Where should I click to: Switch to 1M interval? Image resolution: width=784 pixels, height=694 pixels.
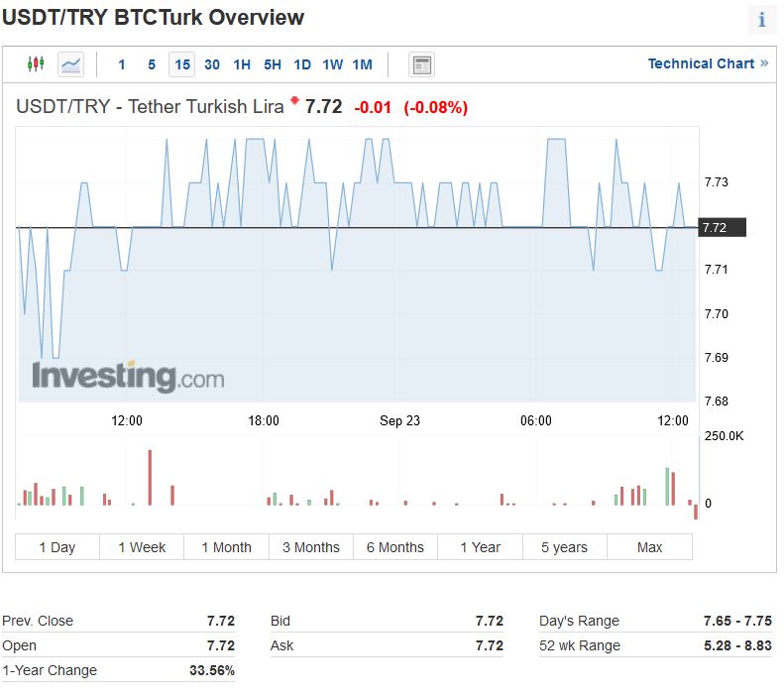pyautogui.click(x=363, y=64)
